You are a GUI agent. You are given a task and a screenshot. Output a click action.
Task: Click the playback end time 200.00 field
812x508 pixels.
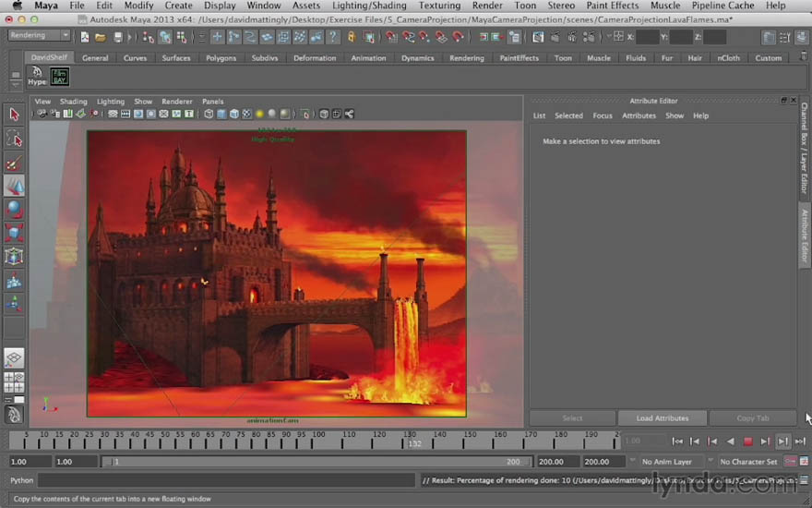pyautogui.click(x=558, y=461)
